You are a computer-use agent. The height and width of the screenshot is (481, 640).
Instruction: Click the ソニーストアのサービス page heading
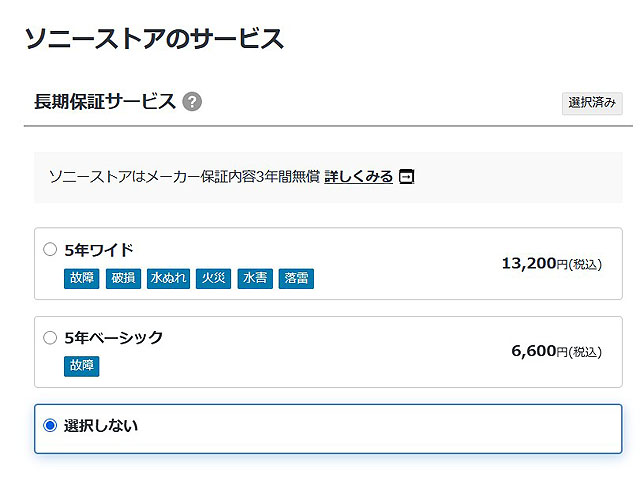click(153, 39)
